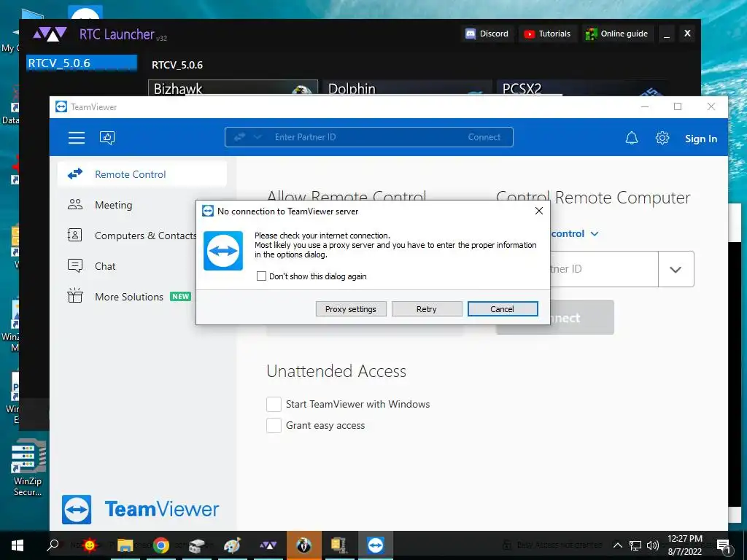This screenshot has height=560, width=747.
Task: Open Discord link in RTC Launcher
Action: click(487, 34)
